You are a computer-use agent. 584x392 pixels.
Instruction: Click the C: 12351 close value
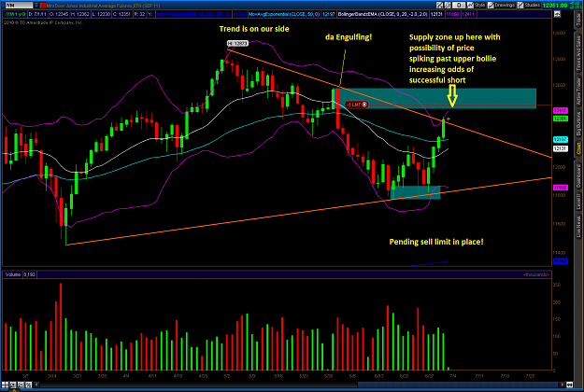(120, 14)
